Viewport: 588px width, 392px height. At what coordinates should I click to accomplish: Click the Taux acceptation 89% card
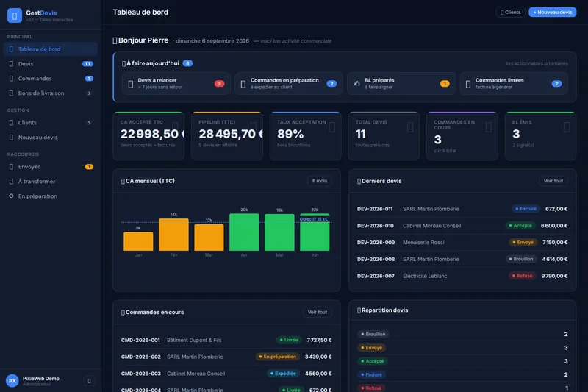tap(305, 136)
